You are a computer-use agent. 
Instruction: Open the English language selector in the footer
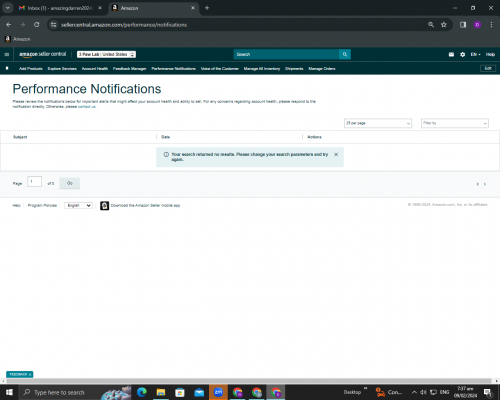click(x=78, y=205)
